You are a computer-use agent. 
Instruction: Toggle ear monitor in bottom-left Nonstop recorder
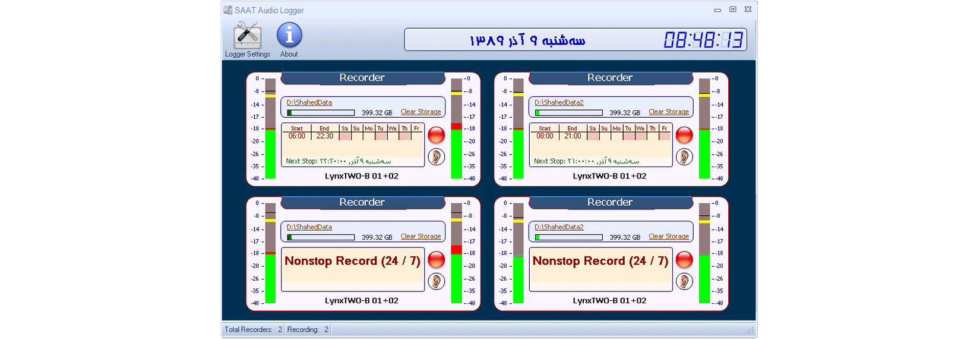pos(437,281)
